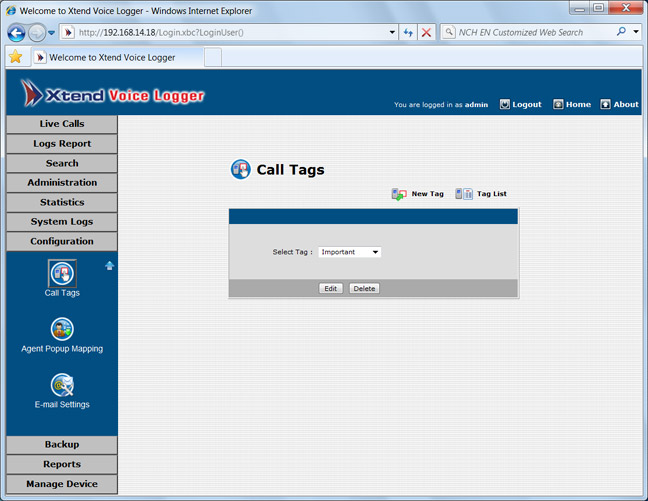Click the Xtend Voice Logger logo
Screen dimensions: 648x501
click(112, 93)
